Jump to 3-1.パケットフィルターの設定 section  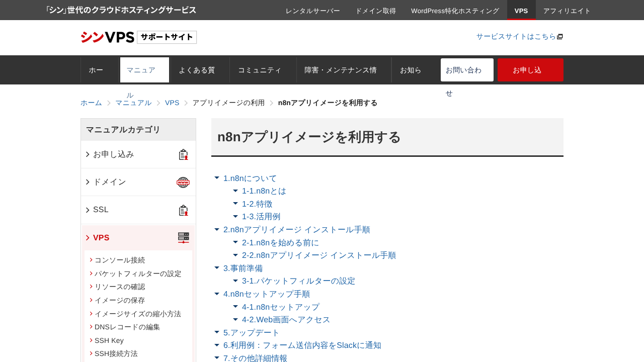(298, 281)
